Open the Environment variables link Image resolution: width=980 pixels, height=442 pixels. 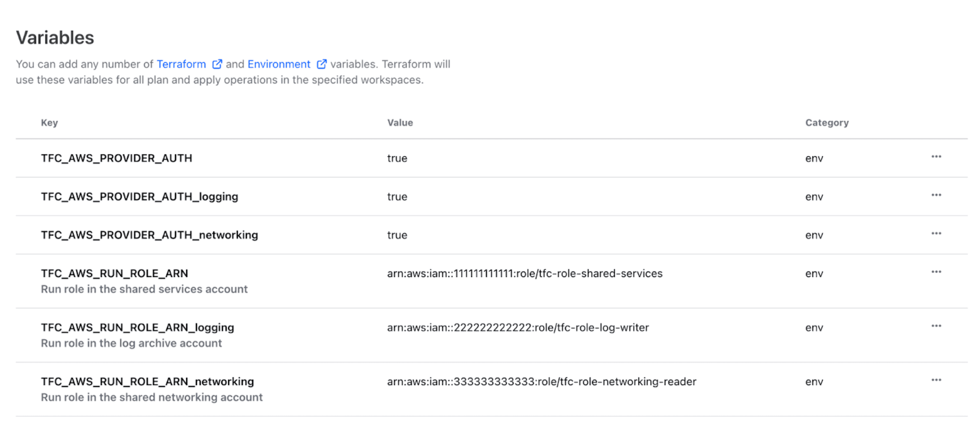pyautogui.click(x=279, y=64)
